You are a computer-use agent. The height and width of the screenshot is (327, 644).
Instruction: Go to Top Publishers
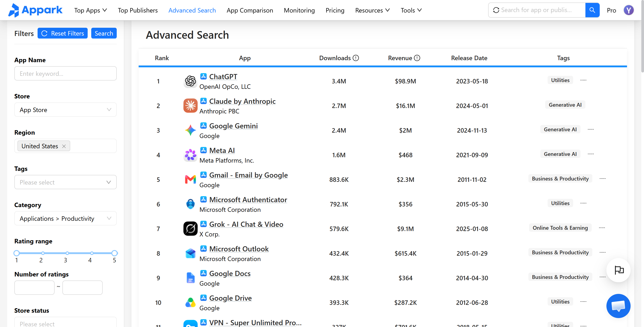tap(138, 10)
